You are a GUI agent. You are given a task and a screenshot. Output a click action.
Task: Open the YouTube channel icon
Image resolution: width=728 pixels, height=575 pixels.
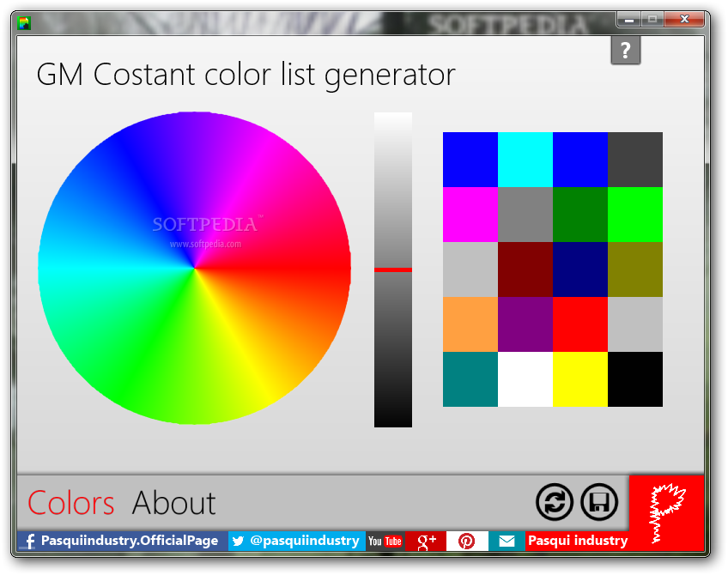(385, 541)
